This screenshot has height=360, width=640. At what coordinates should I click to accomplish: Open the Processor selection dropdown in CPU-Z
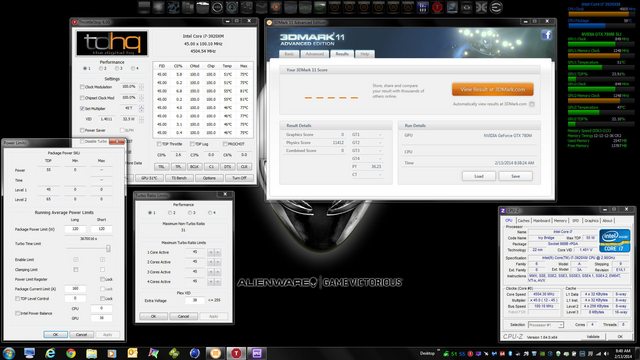point(546,324)
